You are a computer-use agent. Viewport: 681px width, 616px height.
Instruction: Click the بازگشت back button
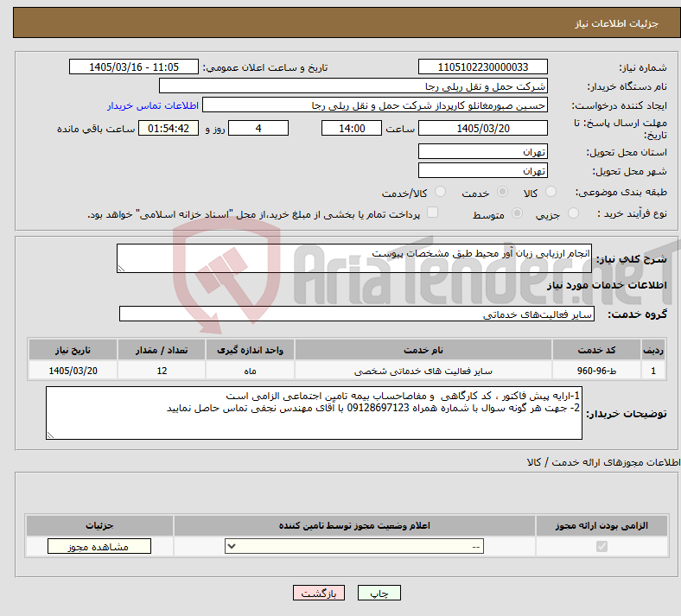319,593
